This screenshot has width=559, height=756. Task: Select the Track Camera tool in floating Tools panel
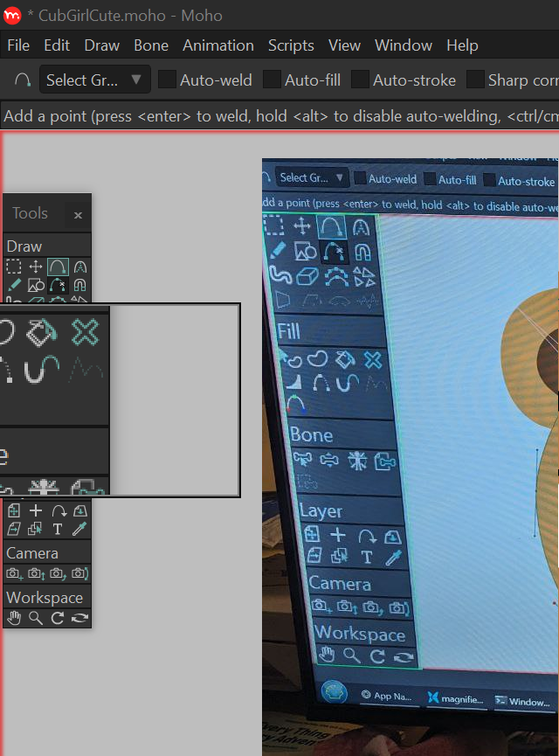click(14, 573)
